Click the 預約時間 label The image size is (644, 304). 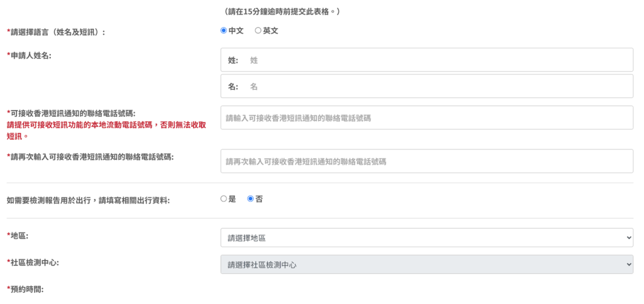(25, 289)
